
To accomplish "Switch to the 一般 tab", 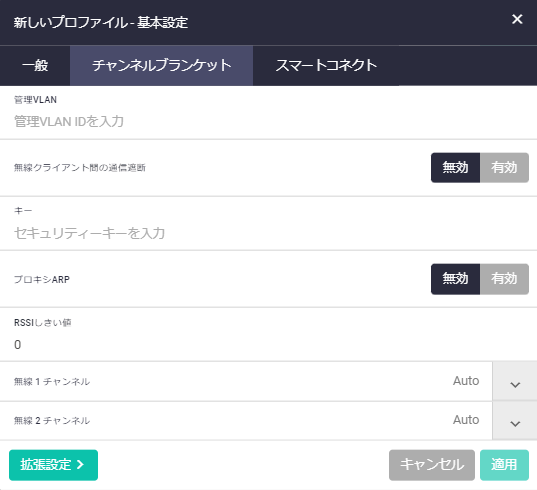I will (x=35, y=65).
